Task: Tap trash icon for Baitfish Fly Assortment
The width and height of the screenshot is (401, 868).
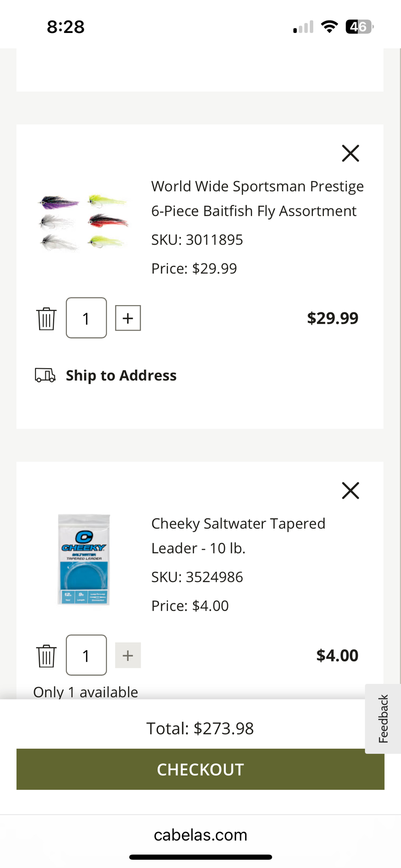Action: [x=46, y=319]
